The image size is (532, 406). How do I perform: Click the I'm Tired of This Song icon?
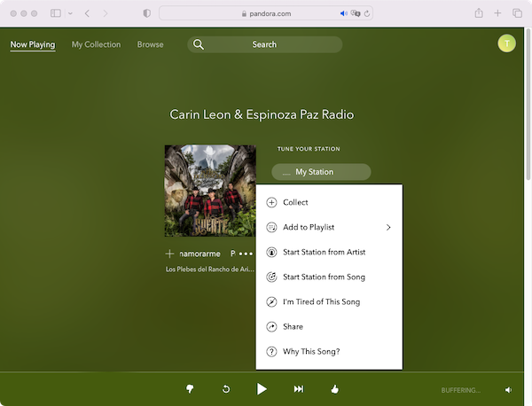271,302
